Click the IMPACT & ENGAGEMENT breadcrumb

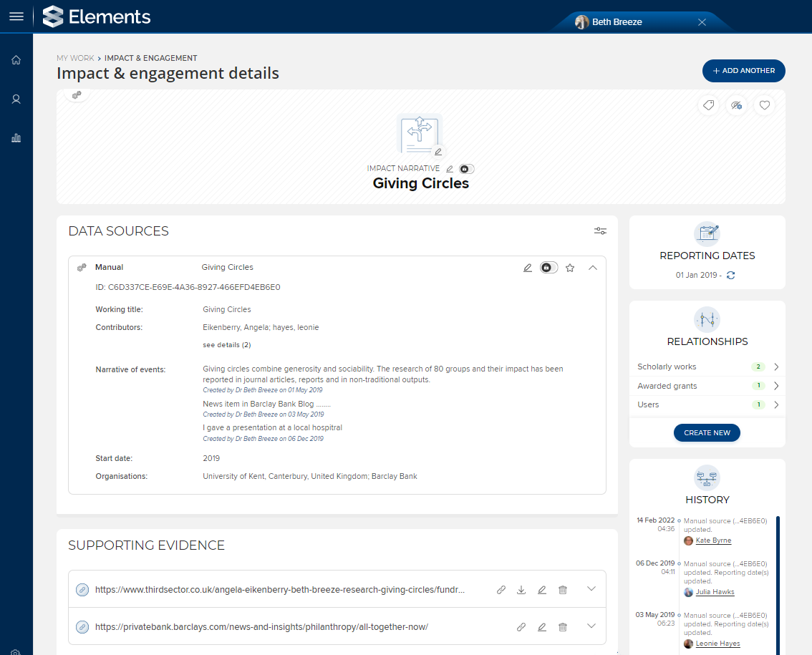tap(150, 58)
